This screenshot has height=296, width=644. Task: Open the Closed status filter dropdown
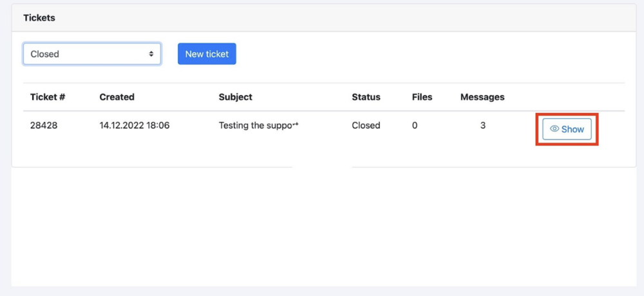pos(92,54)
